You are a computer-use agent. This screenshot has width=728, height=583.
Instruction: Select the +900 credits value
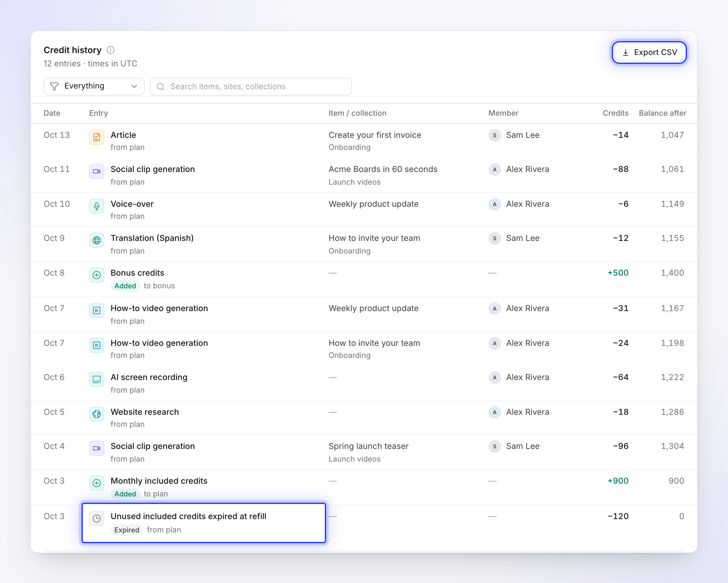[x=618, y=481]
